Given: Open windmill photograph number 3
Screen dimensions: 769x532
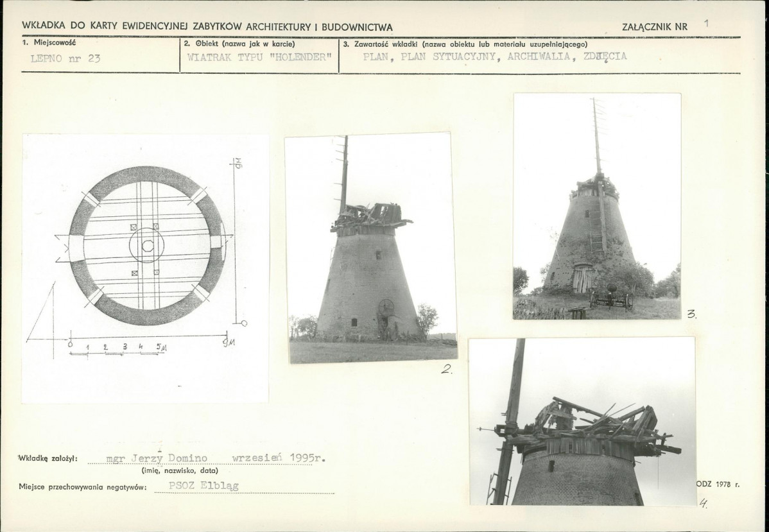Looking at the screenshot, I should [597, 207].
